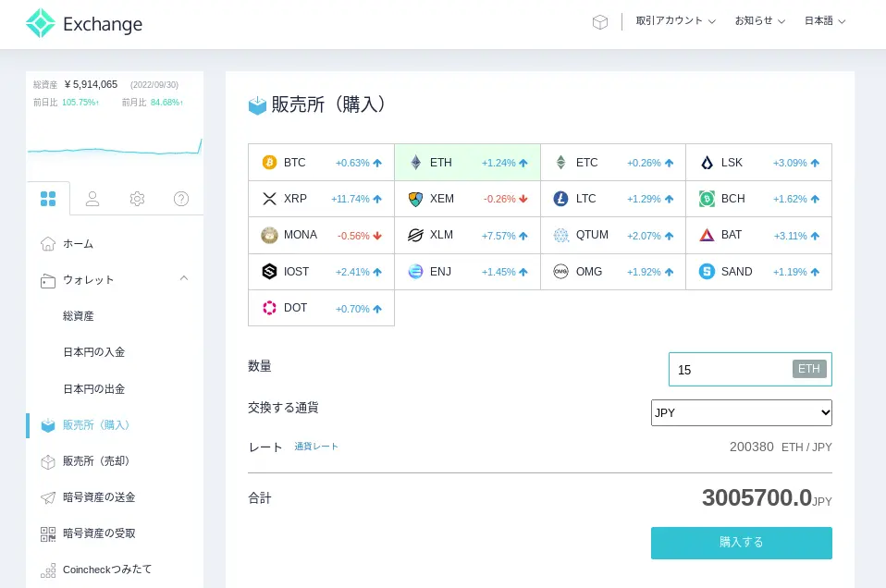The width and height of the screenshot is (886, 588).
Task: Select the ETH coin tile
Action: click(x=467, y=163)
